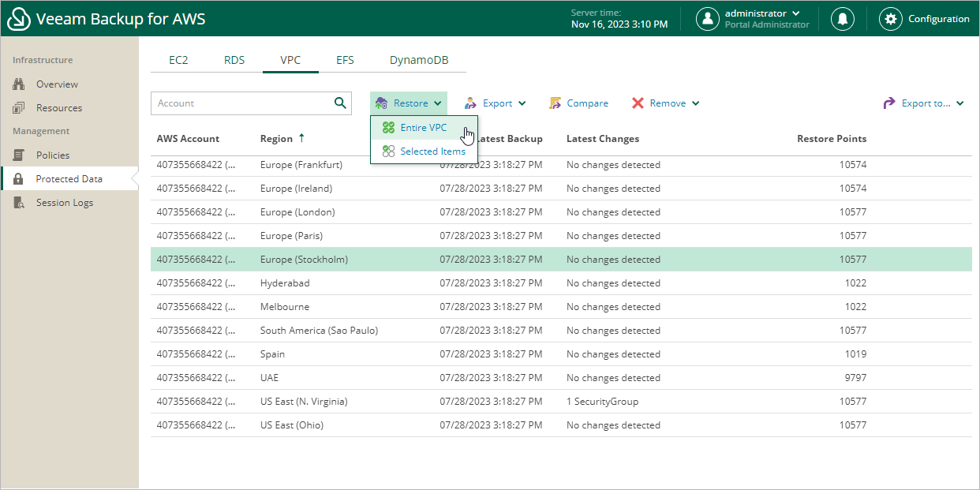Viewport: 980px width, 490px height.
Task: Click the Compare button
Action: click(578, 103)
